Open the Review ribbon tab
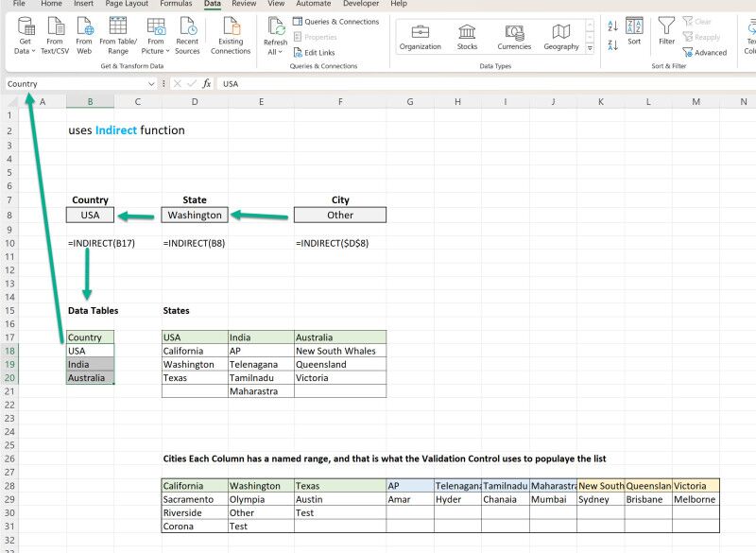The width and height of the screenshot is (756, 553). 244,4
